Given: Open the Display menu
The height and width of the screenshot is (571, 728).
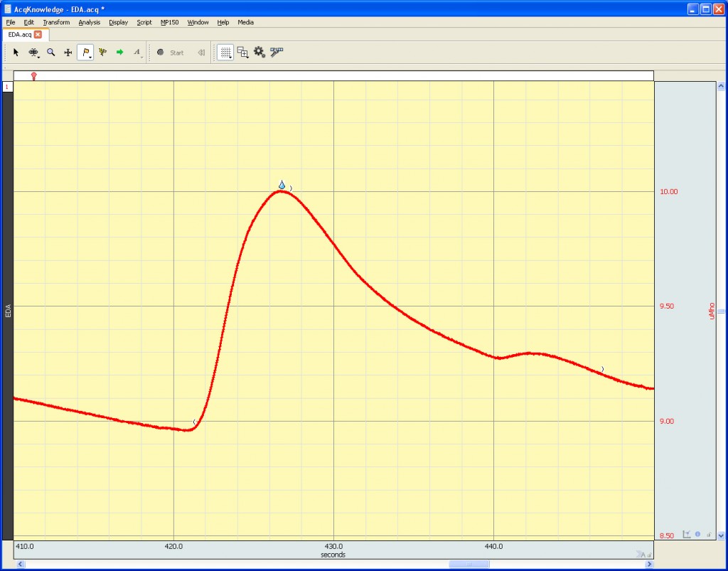Looking at the screenshot, I should click(119, 22).
